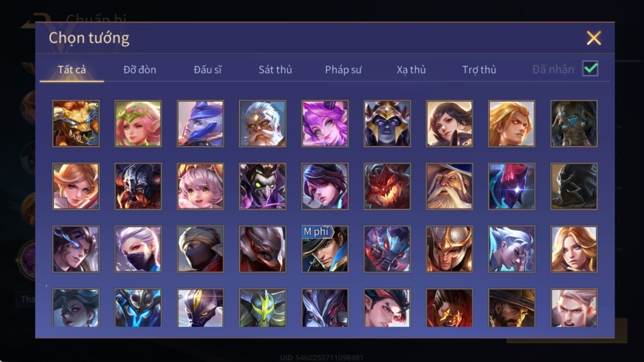Choose the green-eyed plague mask hero
This screenshot has height=362, width=644.
(x=263, y=187)
